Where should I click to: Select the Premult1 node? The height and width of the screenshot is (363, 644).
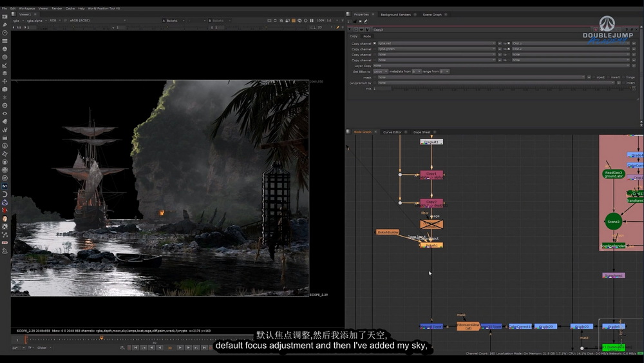pyautogui.click(x=431, y=142)
